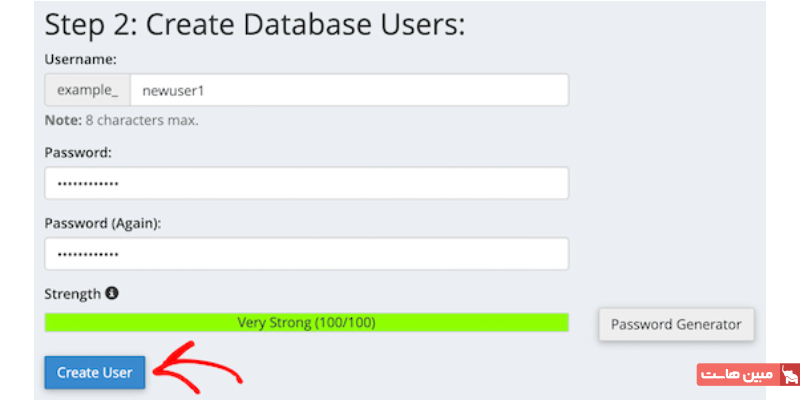Click the Very Strong strength meter bar
The height and width of the screenshot is (400, 800).
tap(306, 322)
